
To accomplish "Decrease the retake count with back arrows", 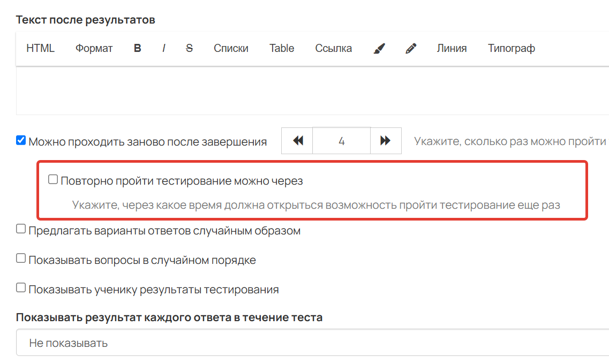I will (297, 141).
